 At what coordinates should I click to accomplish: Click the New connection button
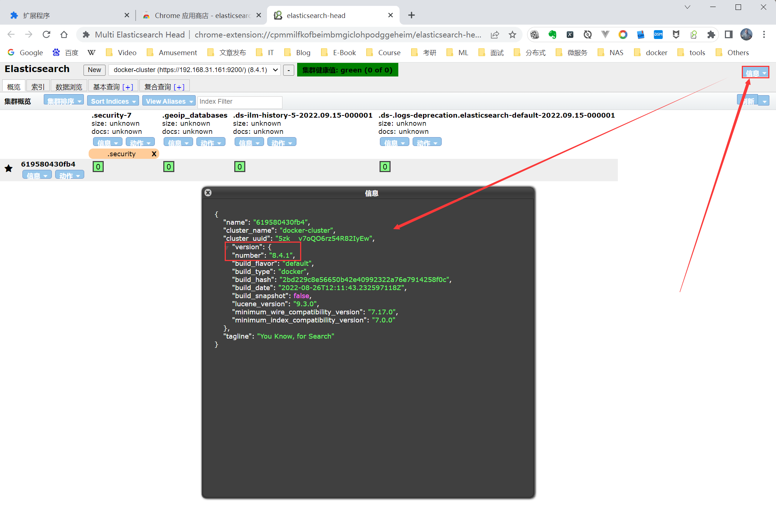(x=94, y=70)
